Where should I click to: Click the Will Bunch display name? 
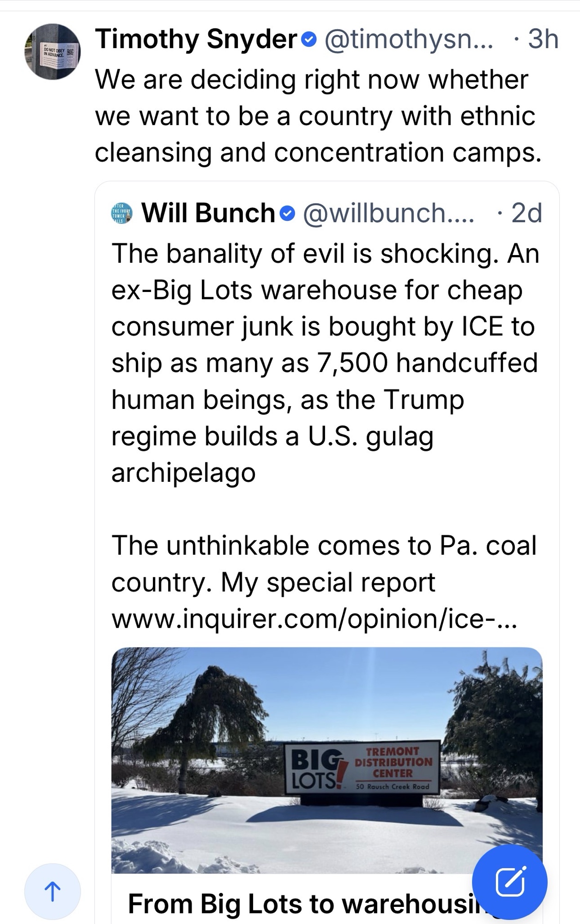click(208, 213)
